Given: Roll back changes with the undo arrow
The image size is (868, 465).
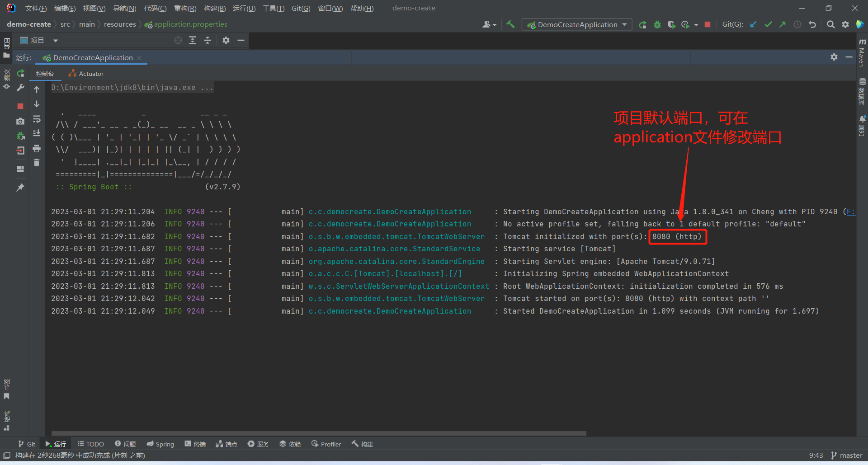Looking at the screenshot, I should pyautogui.click(x=812, y=24).
